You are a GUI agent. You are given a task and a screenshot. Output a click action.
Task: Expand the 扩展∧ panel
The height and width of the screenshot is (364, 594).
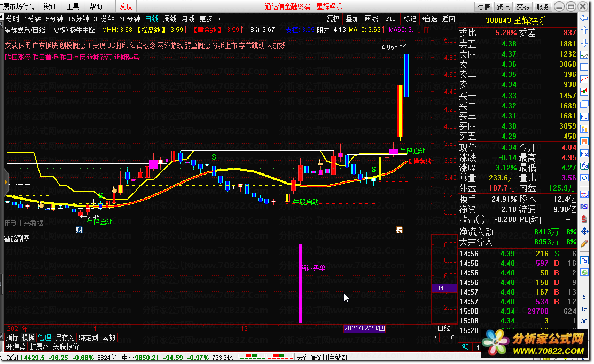click(39, 346)
